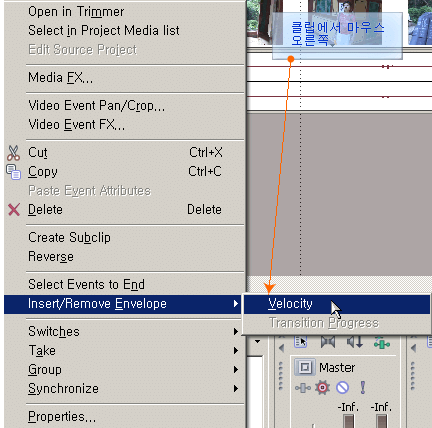Open Video Event FX
432x428 pixels.
point(76,125)
